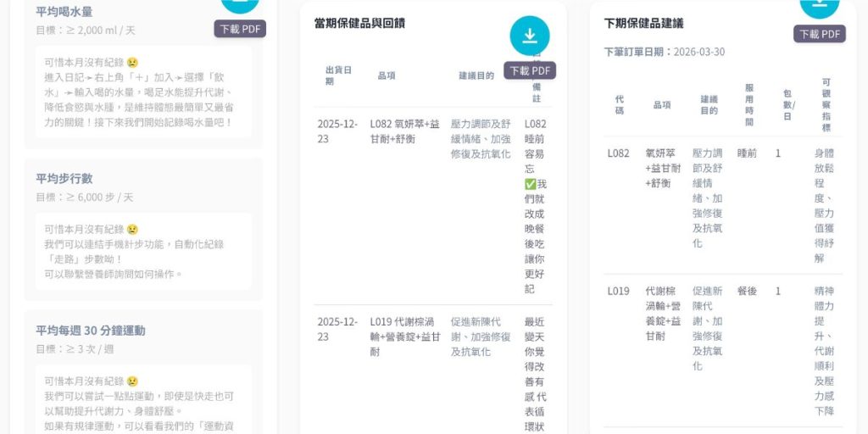This screenshot has width=868, height=434.
Task: Click the 可觀察指標 column header
Action: [826, 104]
